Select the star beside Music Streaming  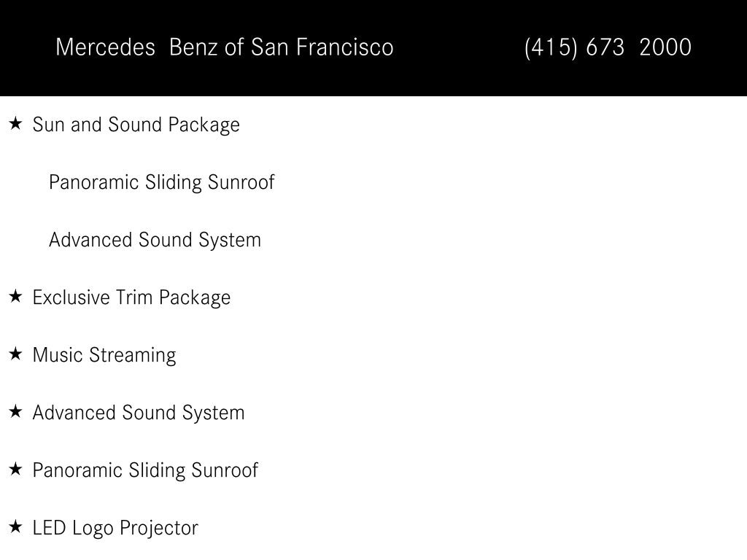pos(16,354)
